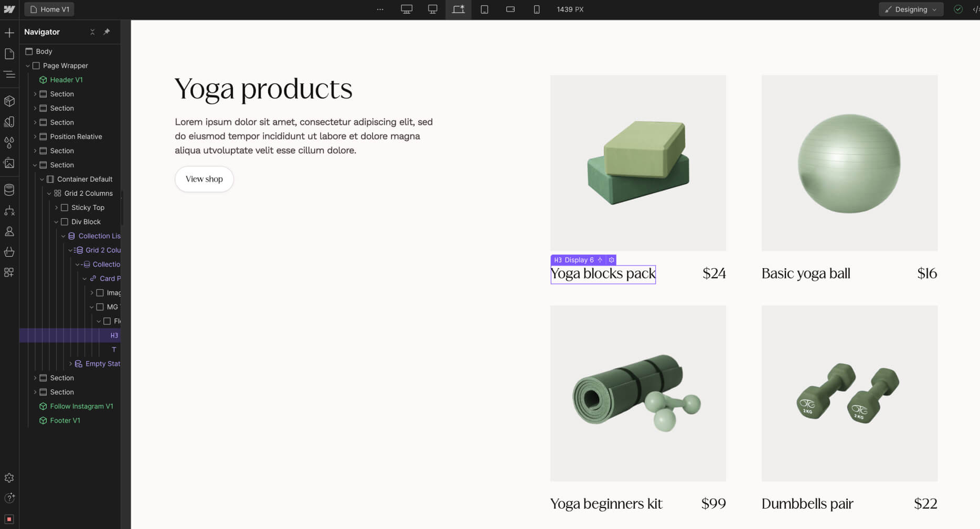Open the CMS Collections panel
Viewport: 980px width, 529px height.
pyautogui.click(x=9, y=189)
